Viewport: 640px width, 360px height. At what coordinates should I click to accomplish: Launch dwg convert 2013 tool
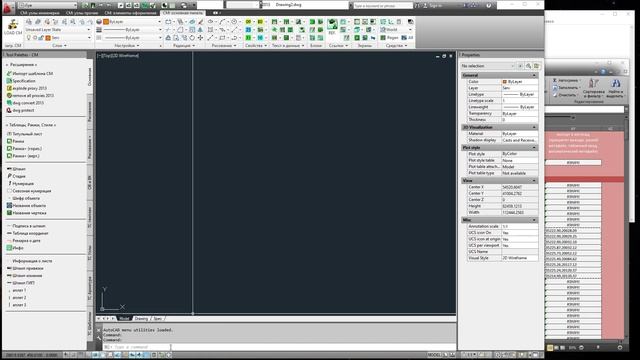[x=25, y=103]
